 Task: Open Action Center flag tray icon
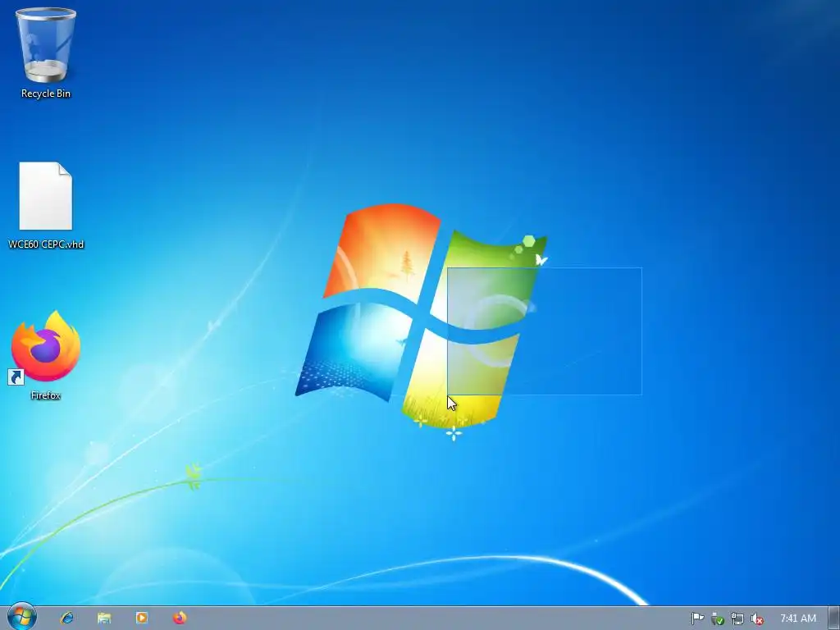point(697,619)
